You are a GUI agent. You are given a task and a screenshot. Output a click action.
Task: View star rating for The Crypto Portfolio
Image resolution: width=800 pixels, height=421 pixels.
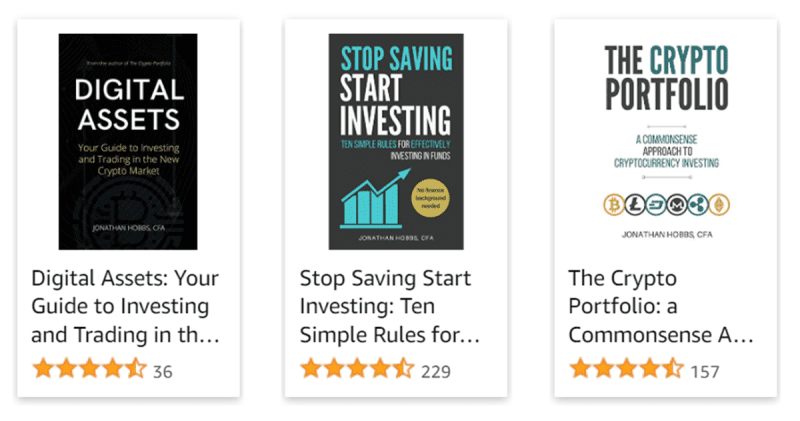(626, 368)
